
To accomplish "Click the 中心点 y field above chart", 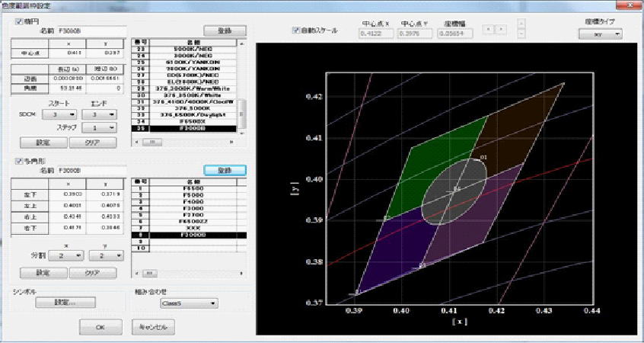I will click(415, 34).
